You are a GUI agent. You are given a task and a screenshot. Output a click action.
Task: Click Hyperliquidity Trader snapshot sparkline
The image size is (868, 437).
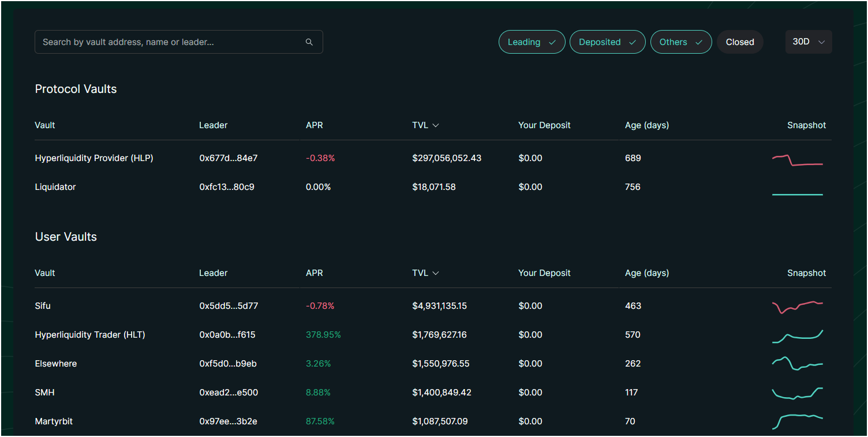point(798,337)
